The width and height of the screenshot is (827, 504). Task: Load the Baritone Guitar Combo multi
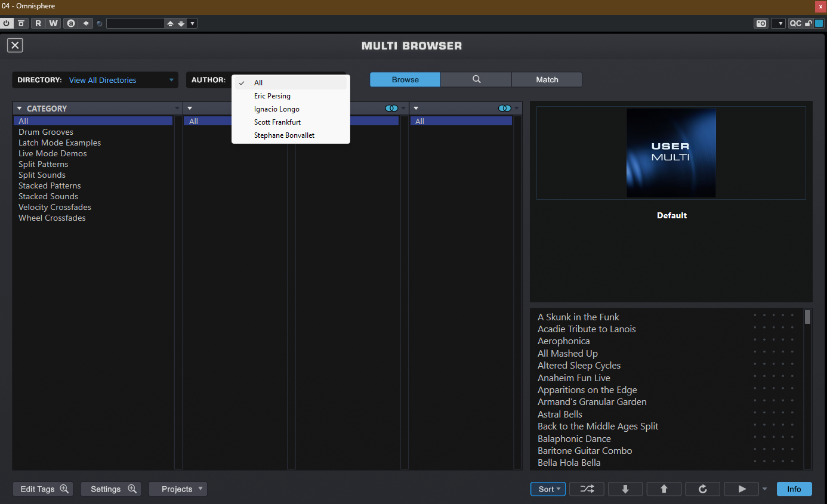coord(585,450)
